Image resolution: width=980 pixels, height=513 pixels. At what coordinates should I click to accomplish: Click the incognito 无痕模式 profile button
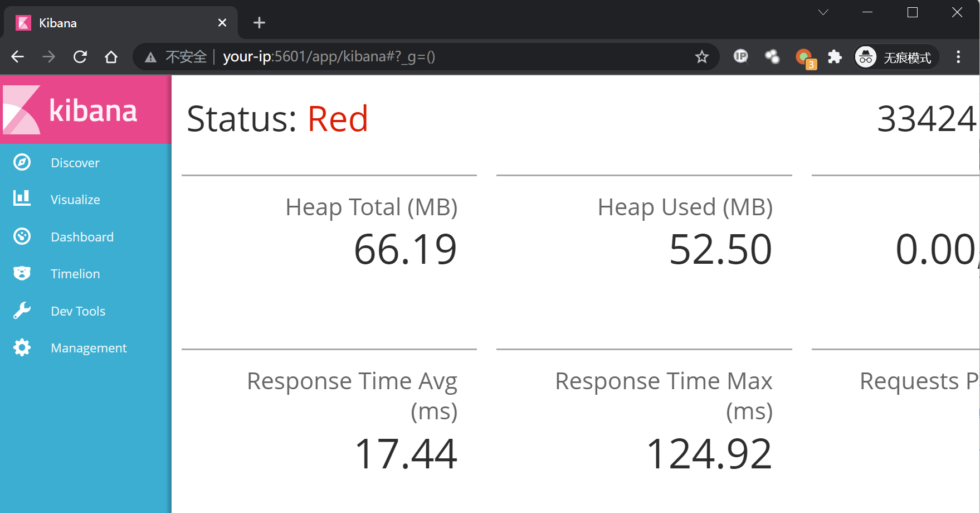pyautogui.click(x=897, y=57)
